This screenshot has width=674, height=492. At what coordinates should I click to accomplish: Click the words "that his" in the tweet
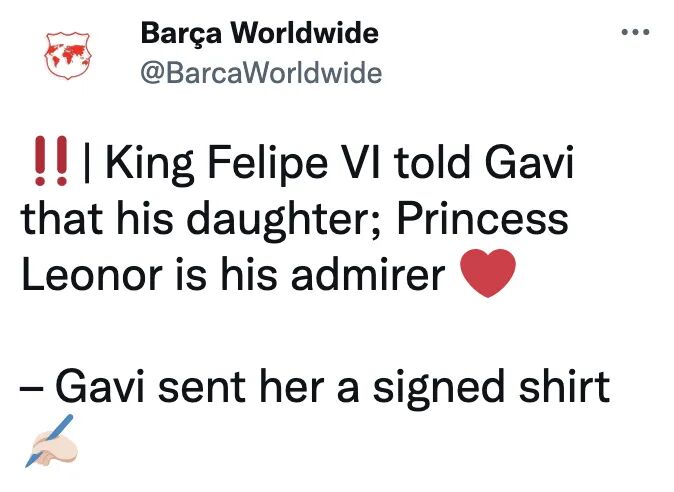[x=99, y=219]
